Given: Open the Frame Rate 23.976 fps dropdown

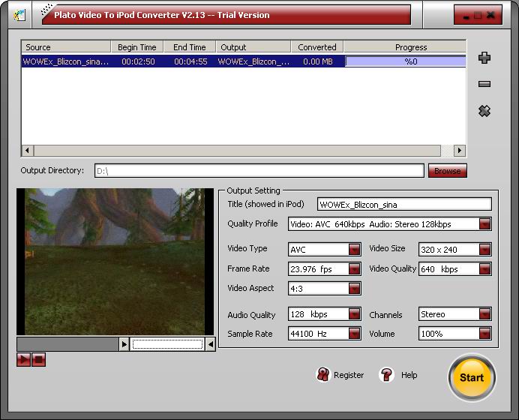Looking at the screenshot, I should point(354,269).
